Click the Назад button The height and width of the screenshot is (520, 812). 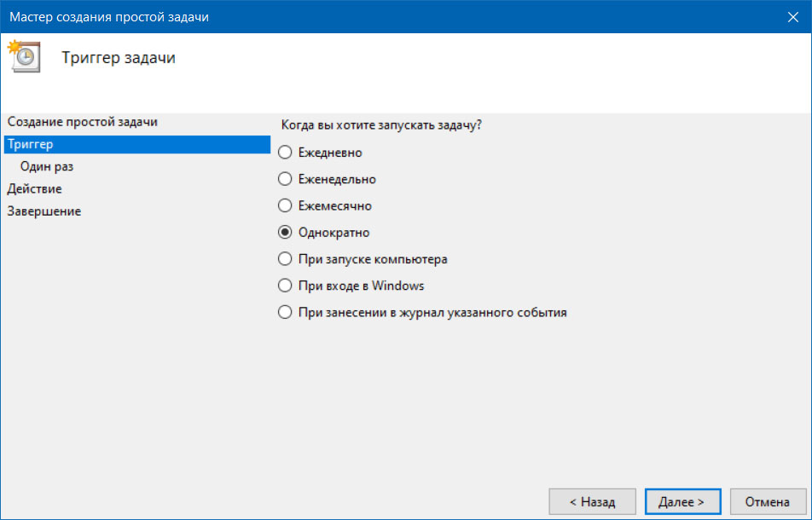pyautogui.click(x=593, y=501)
